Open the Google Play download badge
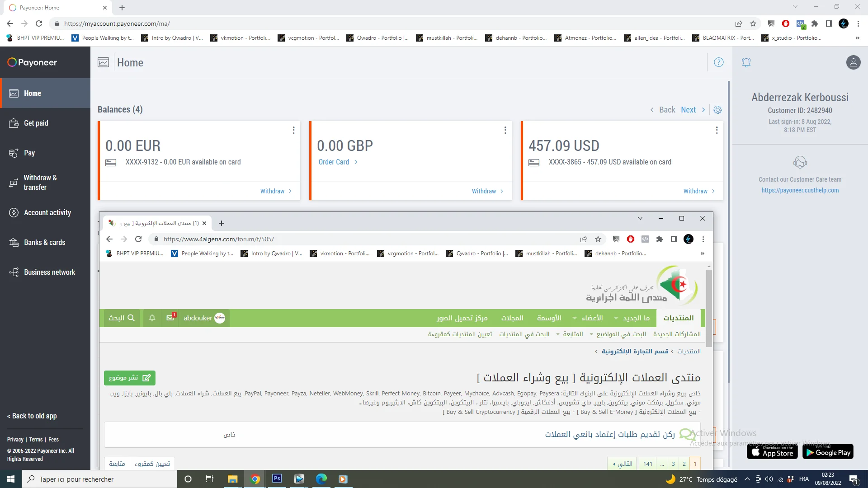The width and height of the screenshot is (868, 488). click(828, 451)
